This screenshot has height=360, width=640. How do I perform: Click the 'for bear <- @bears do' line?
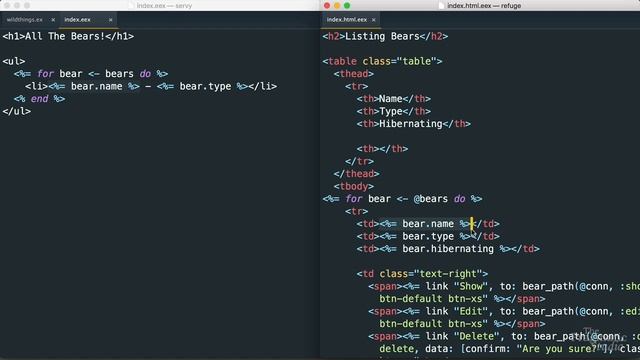click(402, 199)
